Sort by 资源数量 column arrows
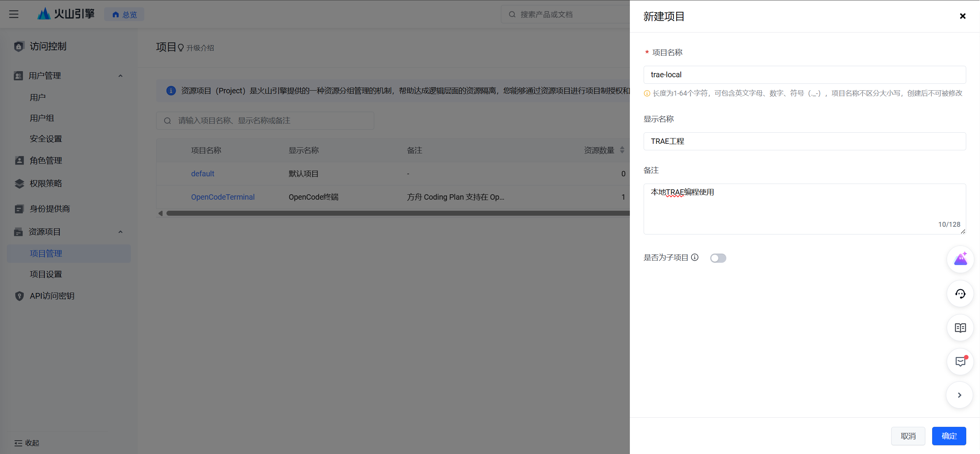Screen dimensions: 980x454 click(x=622, y=150)
